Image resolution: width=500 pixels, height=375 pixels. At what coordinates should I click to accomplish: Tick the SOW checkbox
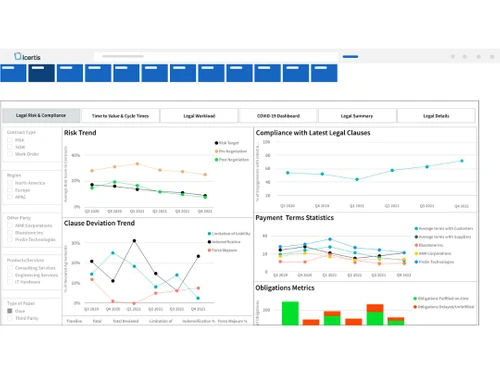pyautogui.click(x=10, y=147)
